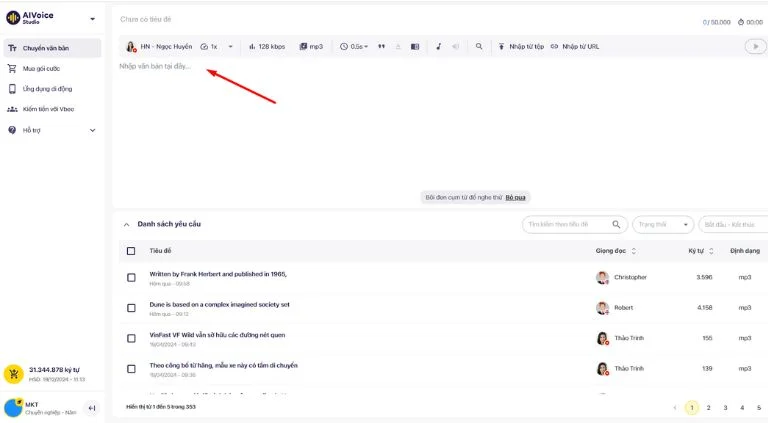Go to page 4 in pagination
The image size is (768, 423).
coord(742,407)
